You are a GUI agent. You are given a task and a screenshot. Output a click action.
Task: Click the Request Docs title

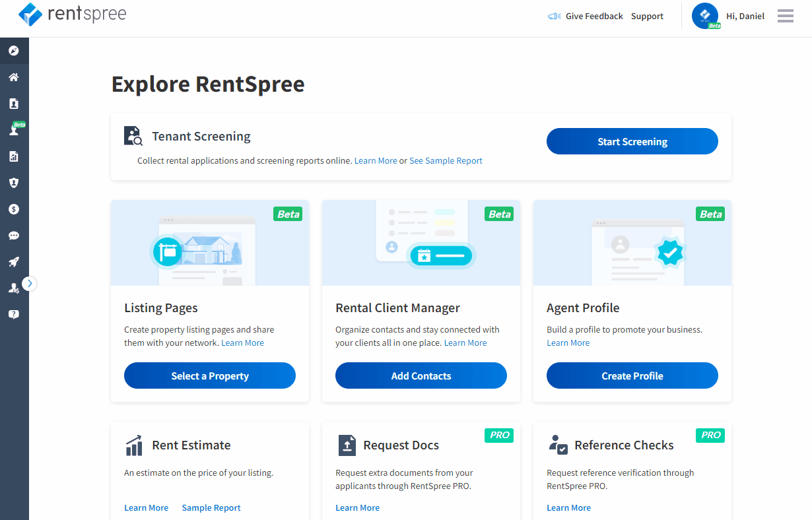pyautogui.click(x=401, y=445)
